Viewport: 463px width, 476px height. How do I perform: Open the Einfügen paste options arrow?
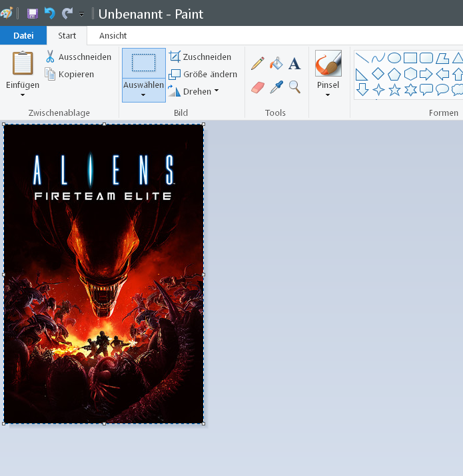23,95
